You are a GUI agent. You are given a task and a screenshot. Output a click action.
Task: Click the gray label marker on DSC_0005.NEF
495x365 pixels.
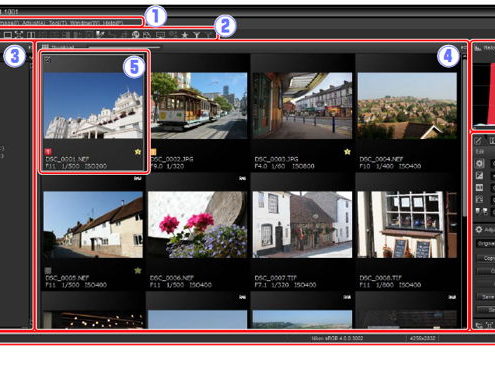coord(48,271)
